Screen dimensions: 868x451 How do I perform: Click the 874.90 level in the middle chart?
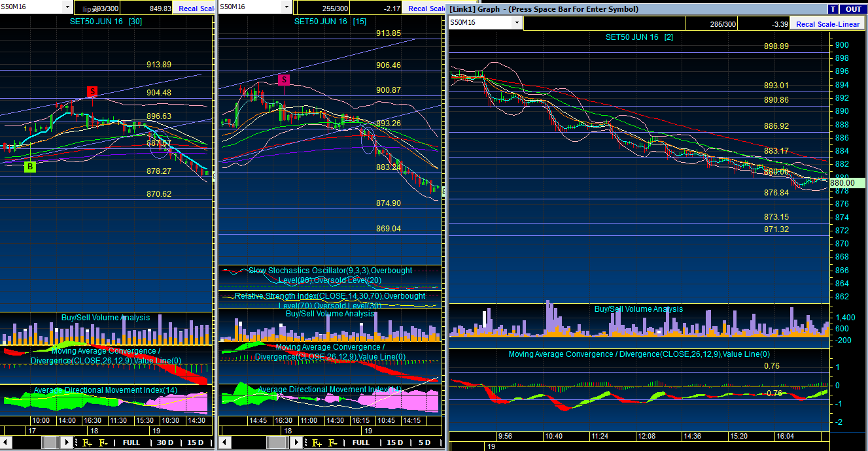click(x=389, y=203)
